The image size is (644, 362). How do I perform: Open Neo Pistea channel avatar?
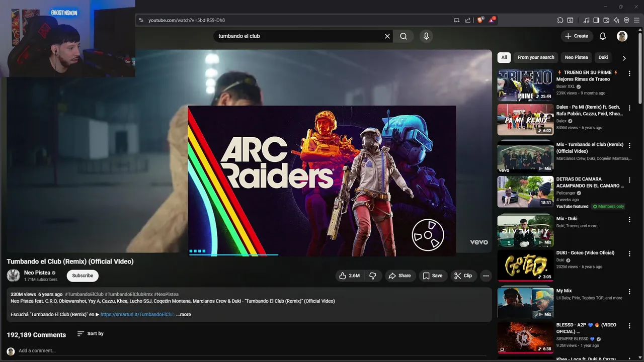point(13,276)
